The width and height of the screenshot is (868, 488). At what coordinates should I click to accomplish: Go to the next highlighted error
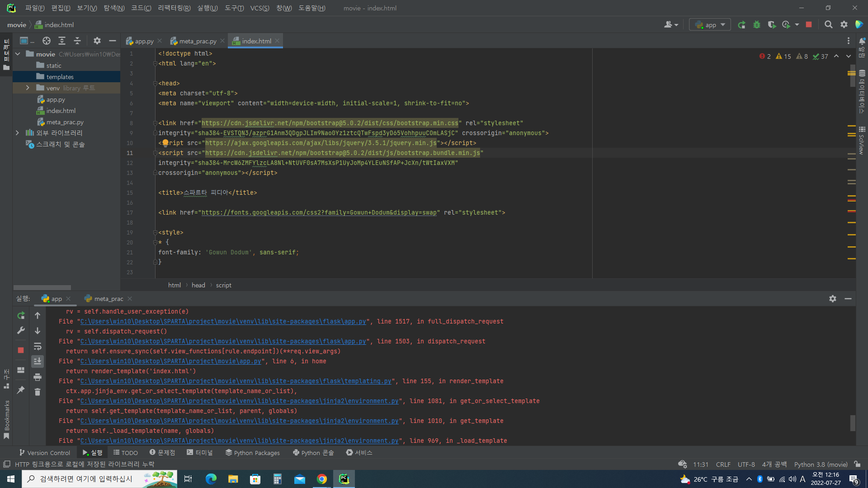click(849, 56)
